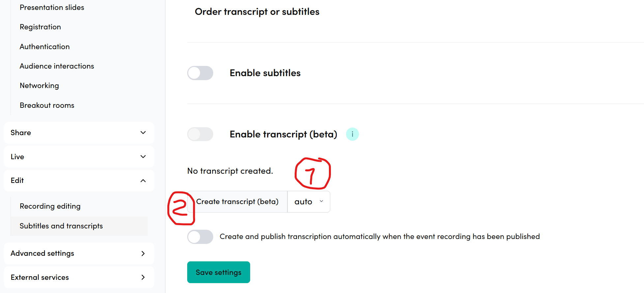Click the transcript info icon

tap(352, 134)
